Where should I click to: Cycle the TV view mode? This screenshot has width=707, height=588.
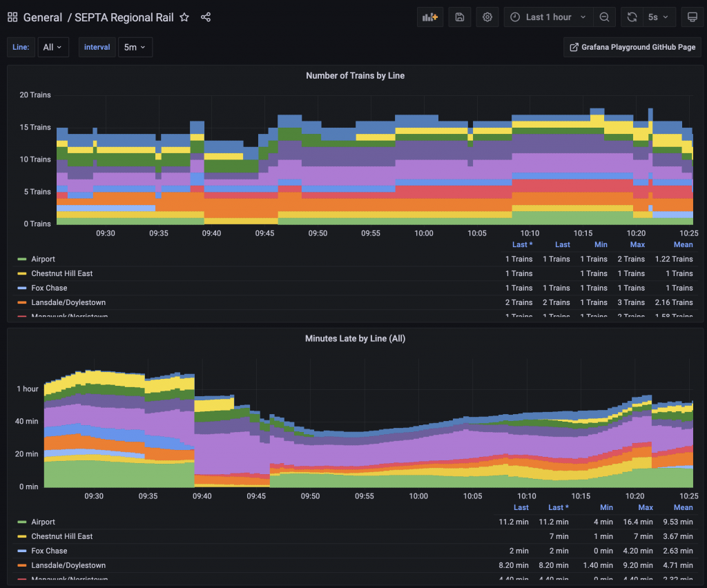[x=692, y=17]
